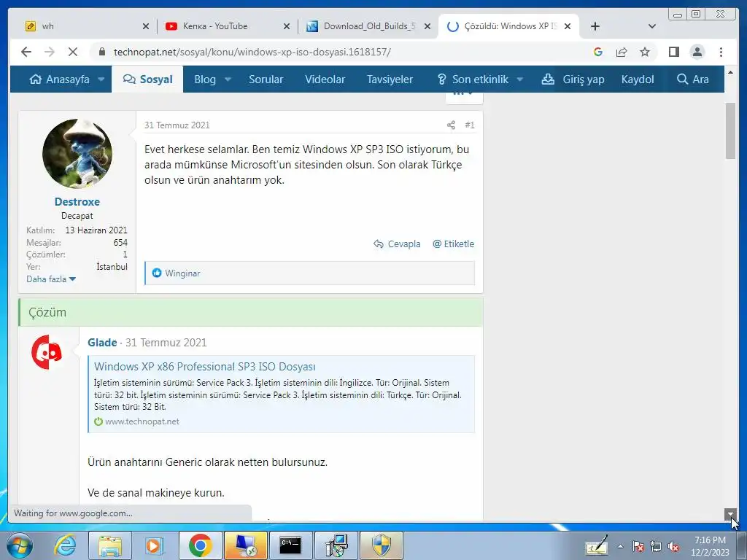The height and width of the screenshot is (560, 747).
Task: Bookmark this page with the star icon
Action: click(645, 52)
